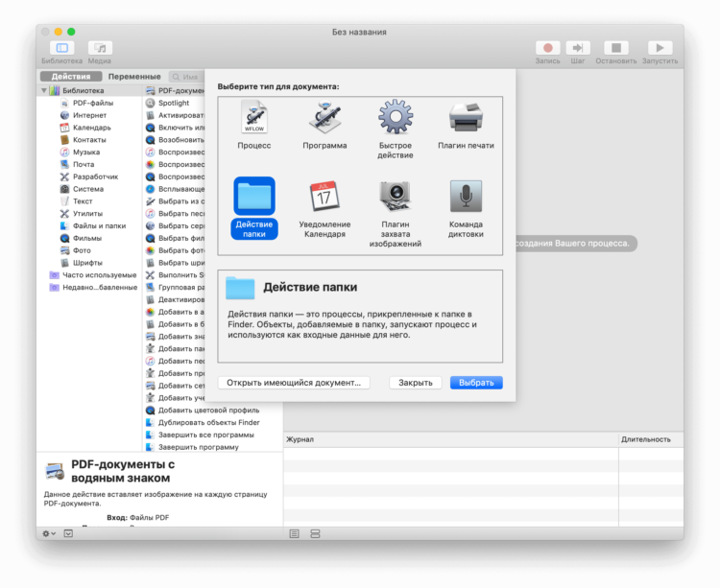Choose the Процесс document type icon
Image resolution: width=720 pixels, height=588 pixels.
[254, 117]
